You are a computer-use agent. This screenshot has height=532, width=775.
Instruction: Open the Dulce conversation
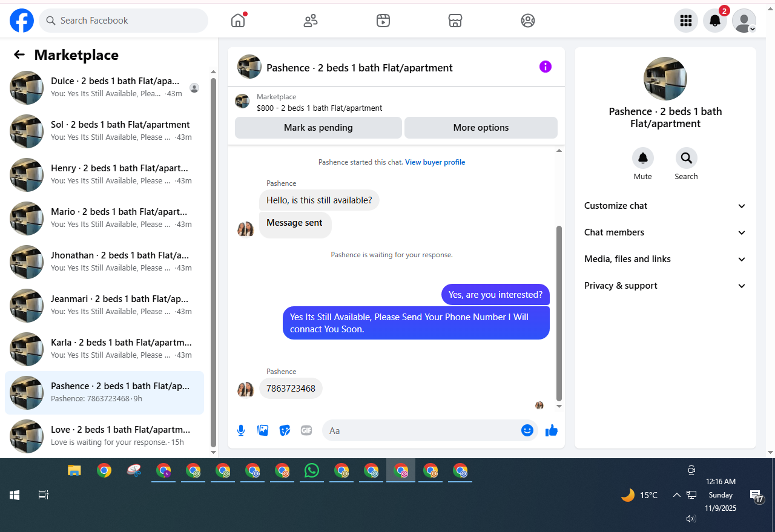104,88
